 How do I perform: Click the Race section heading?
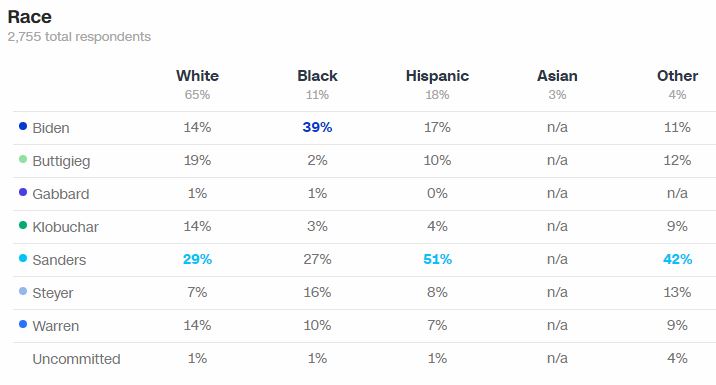tap(30, 17)
